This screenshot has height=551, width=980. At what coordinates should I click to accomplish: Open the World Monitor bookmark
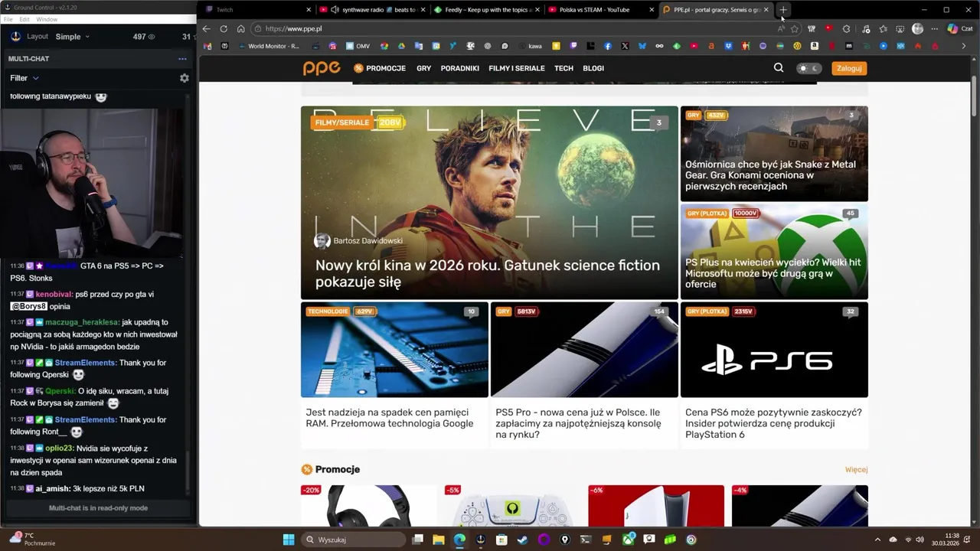click(268, 46)
